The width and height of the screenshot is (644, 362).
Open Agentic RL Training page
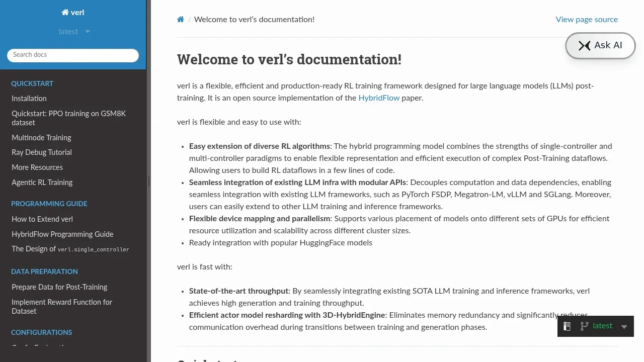pyautogui.click(x=42, y=183)
